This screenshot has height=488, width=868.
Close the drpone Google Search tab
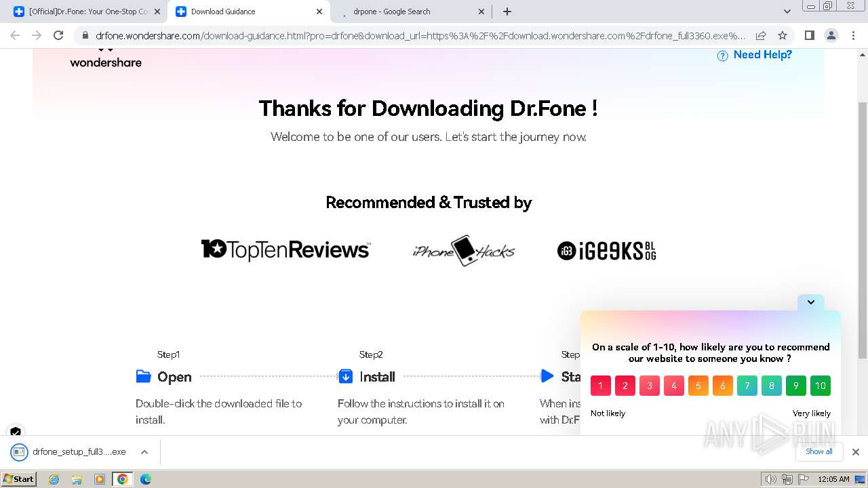click(481, 12)
